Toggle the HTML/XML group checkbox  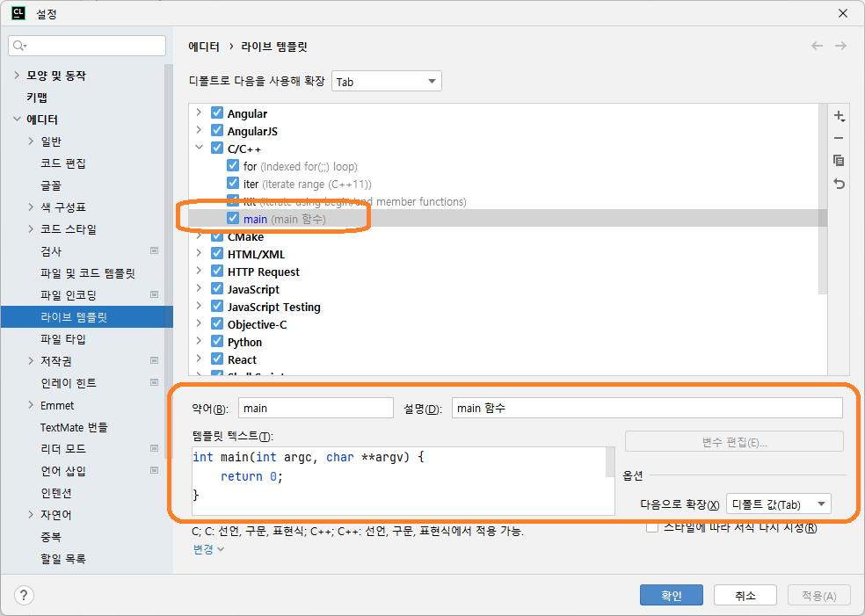click(x=217, y=254)
